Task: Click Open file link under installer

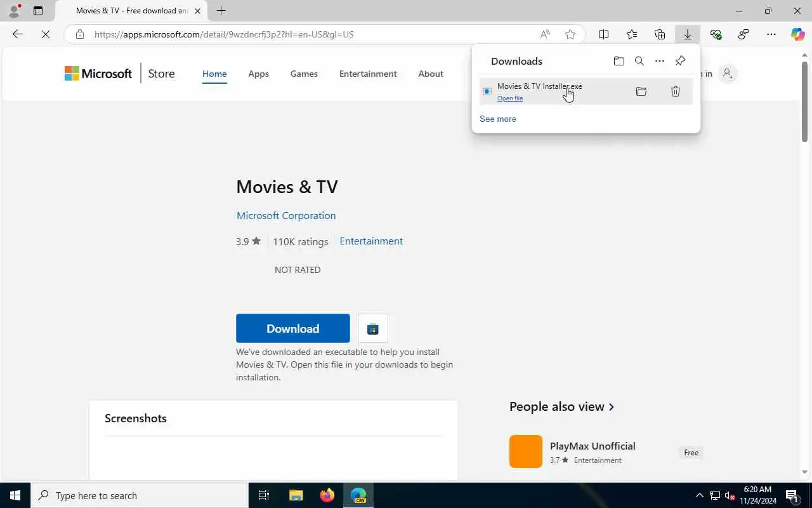Action: coord(510,98)
